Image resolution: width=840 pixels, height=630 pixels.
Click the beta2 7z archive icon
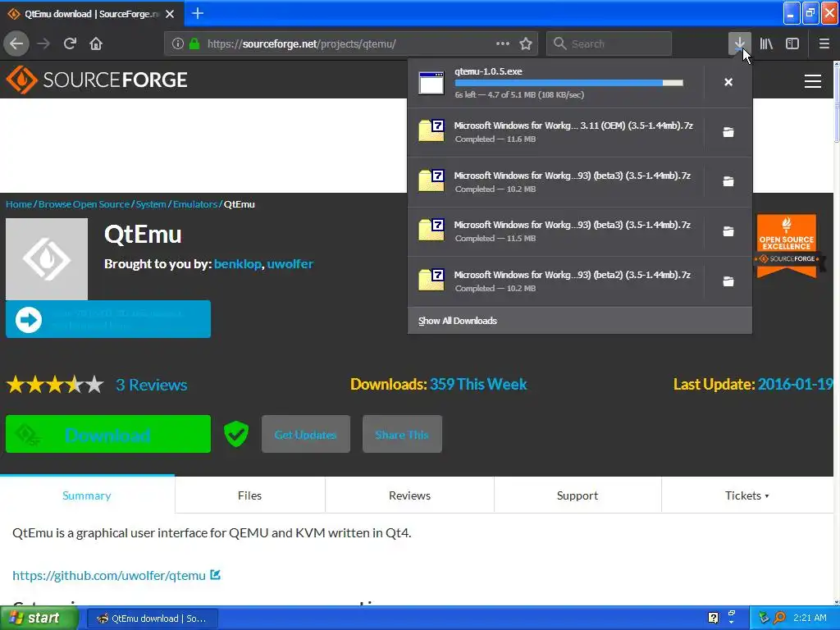(431, 280)
